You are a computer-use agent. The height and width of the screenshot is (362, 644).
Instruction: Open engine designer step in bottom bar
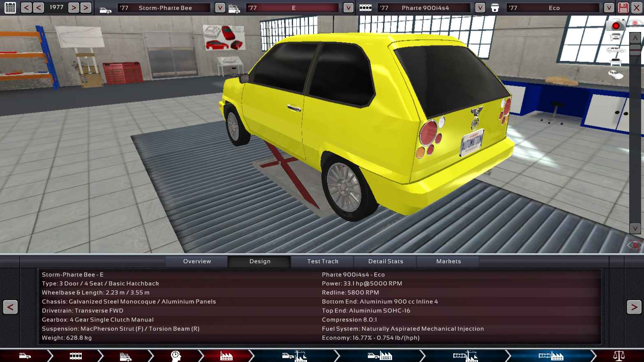tap(76, 356)
